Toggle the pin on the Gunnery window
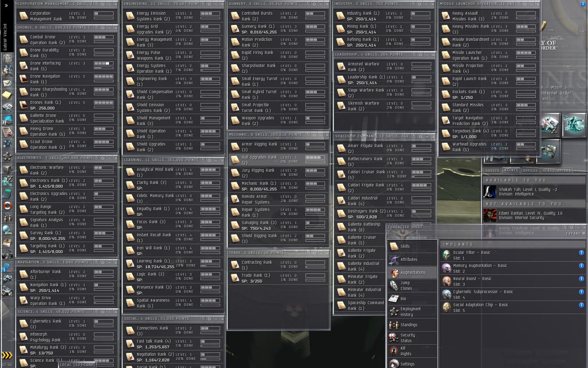The image size is (588, 368). pos(315,4)
